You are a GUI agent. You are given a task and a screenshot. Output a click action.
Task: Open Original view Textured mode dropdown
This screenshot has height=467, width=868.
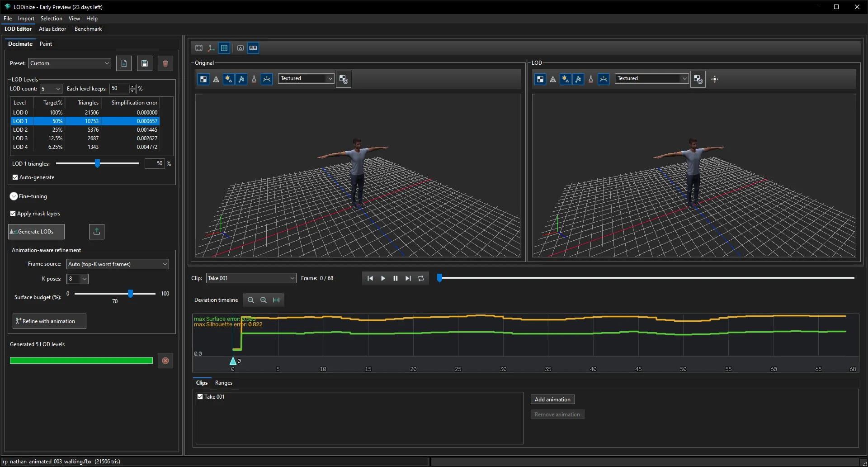[306, 79]
